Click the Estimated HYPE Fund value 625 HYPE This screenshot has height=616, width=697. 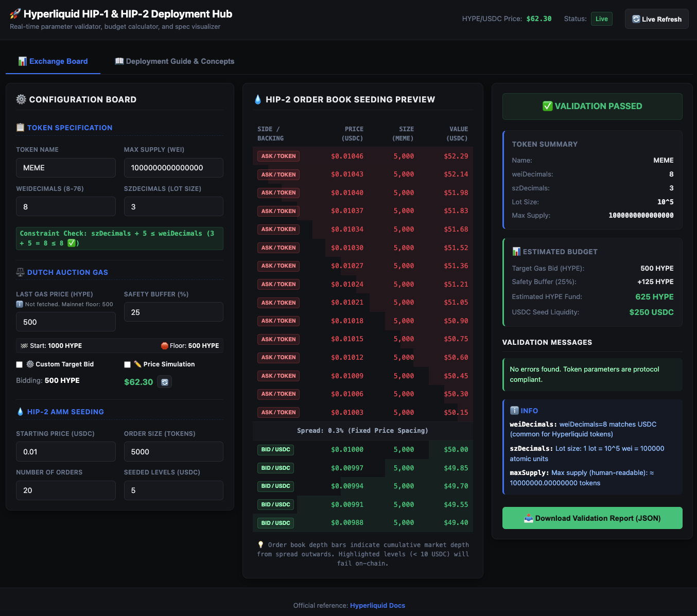[654, 296]
